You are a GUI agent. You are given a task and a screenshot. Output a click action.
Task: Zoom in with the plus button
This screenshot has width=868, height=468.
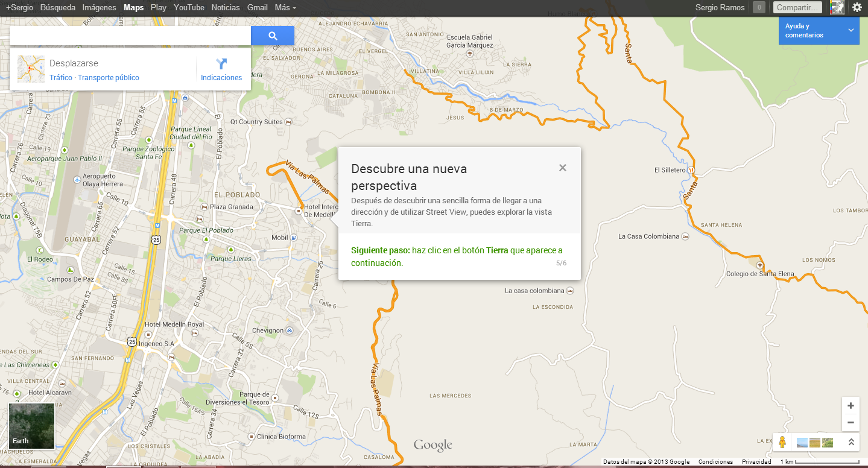(851, 405)
